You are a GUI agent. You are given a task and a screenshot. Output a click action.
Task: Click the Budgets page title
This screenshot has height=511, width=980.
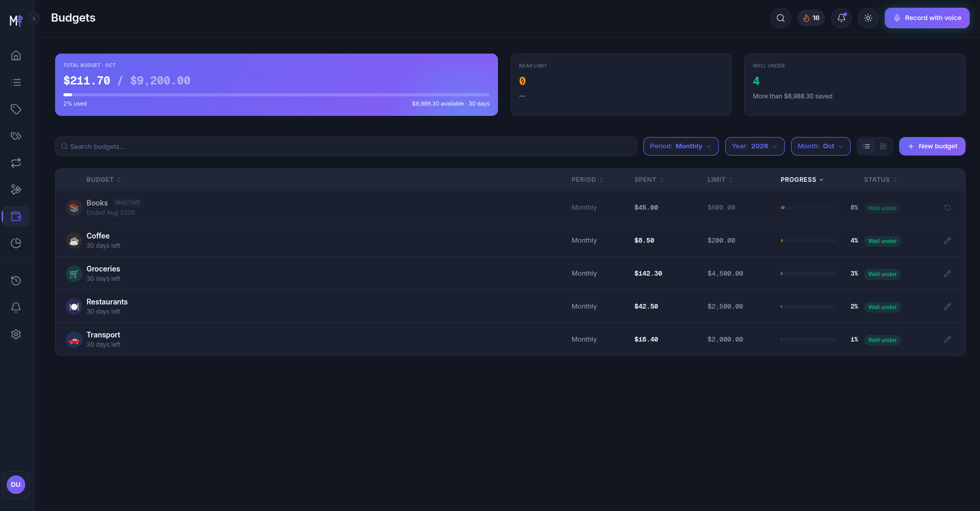(x=73, y=18)
